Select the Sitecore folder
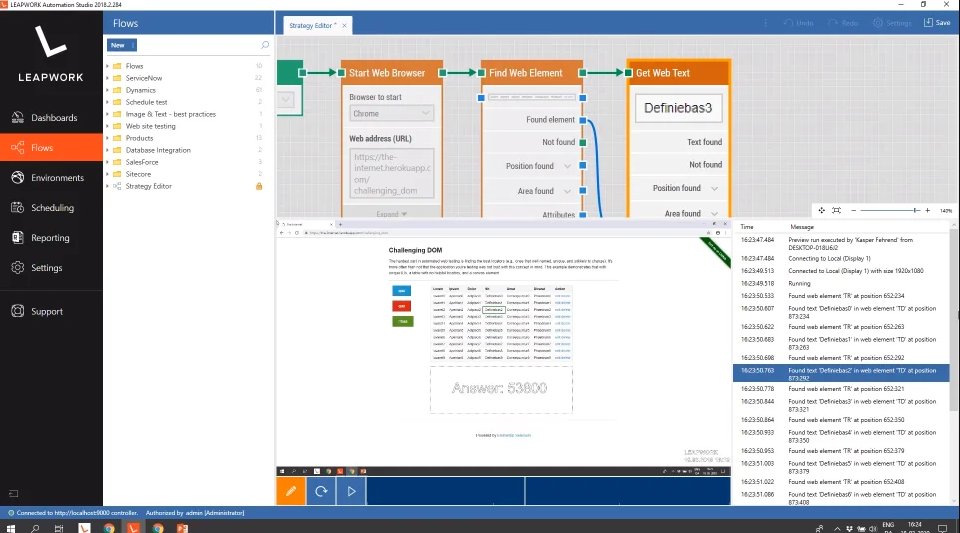Image resolution: width=960 pixels, height=533 pixels. pos(138,174)
